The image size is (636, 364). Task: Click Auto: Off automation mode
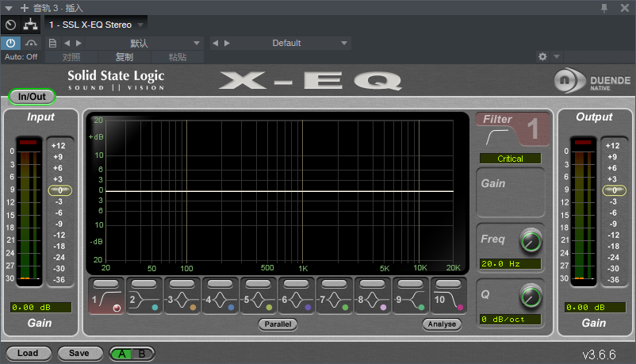21,57
